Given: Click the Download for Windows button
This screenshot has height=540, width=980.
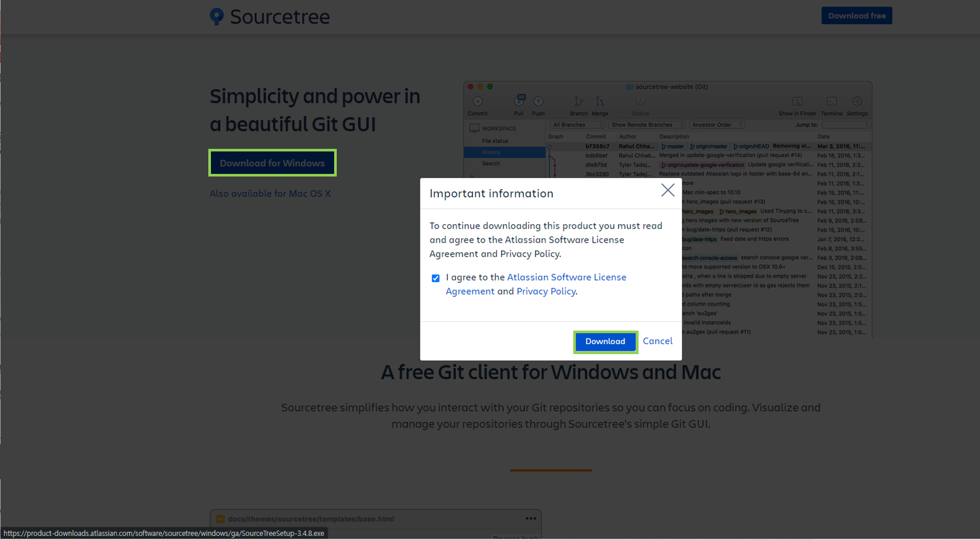Looking at the screenshot, I should [x=272, y=163].
